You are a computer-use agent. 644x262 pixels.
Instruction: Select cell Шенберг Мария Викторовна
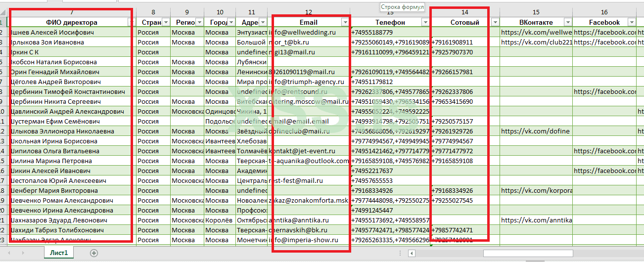pos(72,190)
